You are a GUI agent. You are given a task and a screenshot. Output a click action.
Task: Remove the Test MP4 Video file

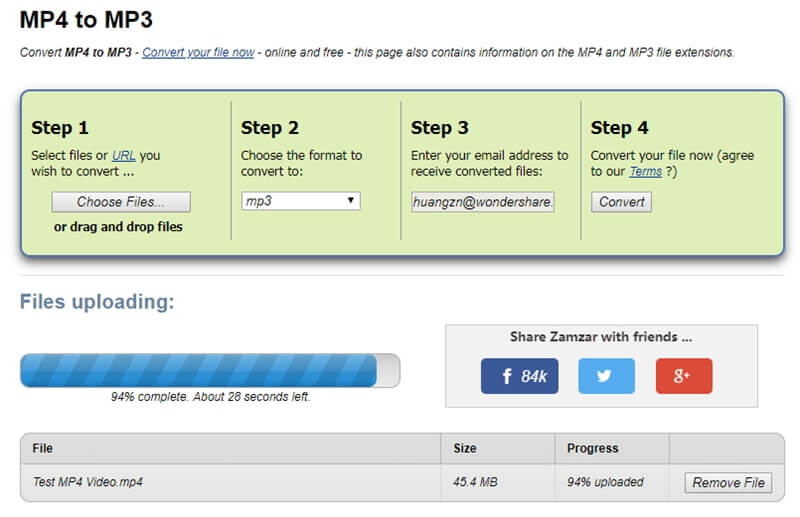pyautogui.click(x=729, y=483)
